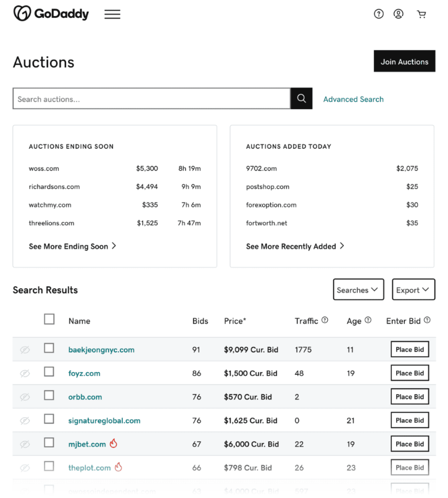Check the select-all checkbox in header
Screen dimensions: 448x498
(49, 319)
